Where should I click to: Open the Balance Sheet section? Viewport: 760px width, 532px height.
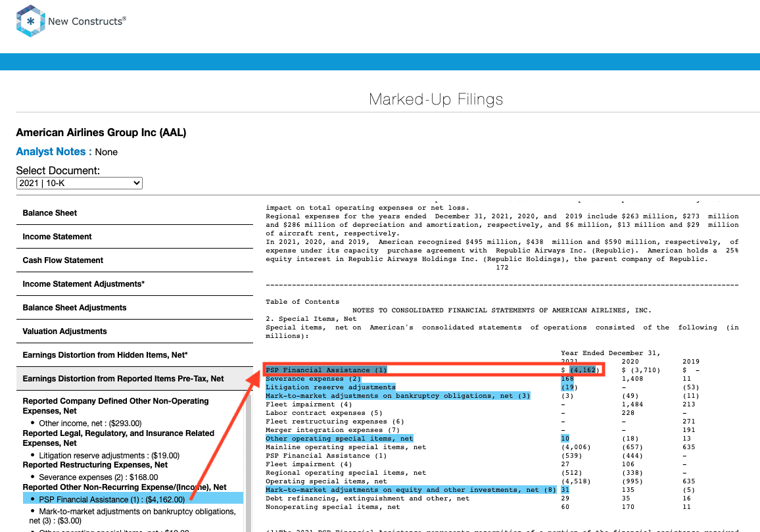click(x=135, y=213)
